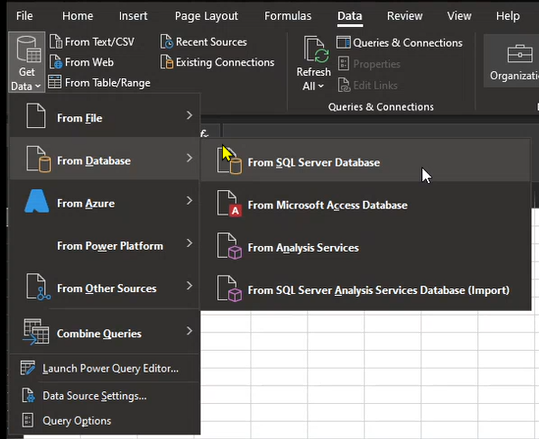Viewport: 539px width, 439px height.
Task: Switch to the Formulas ribbon tab
Action: click(x=288, y=16)
